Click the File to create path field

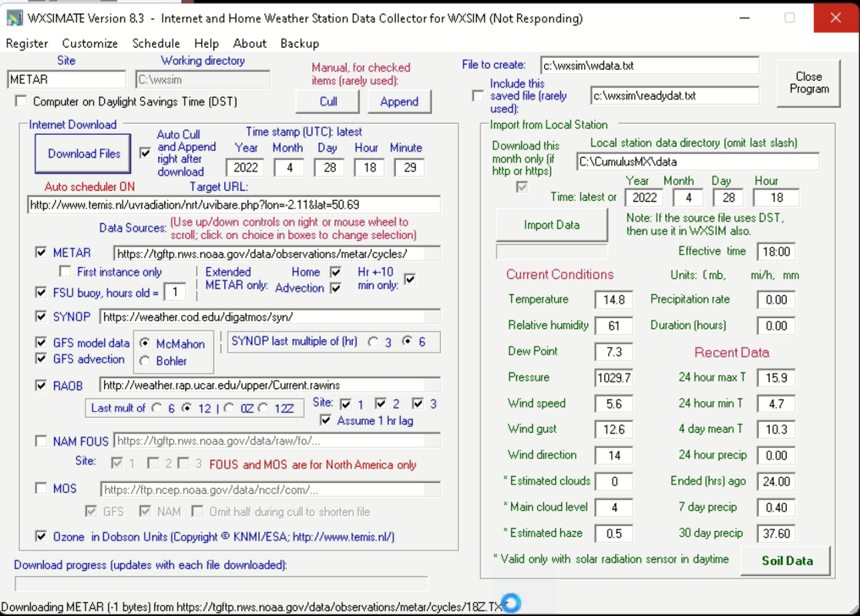click(x=650, y=65)
